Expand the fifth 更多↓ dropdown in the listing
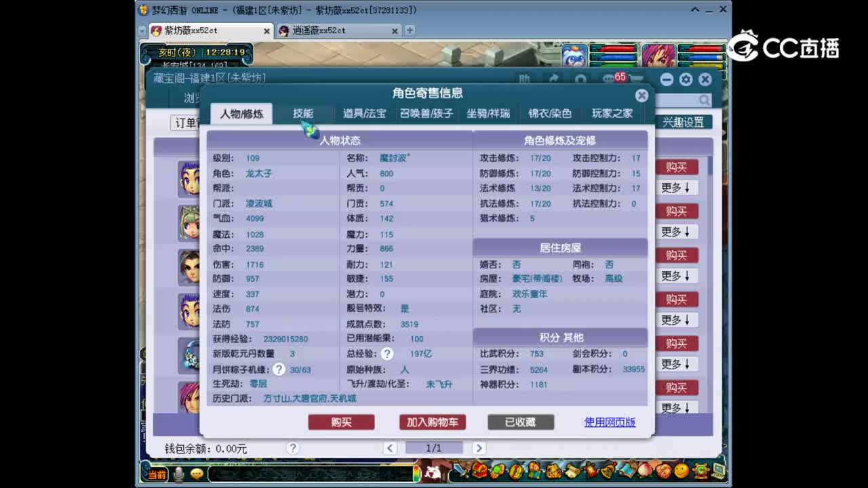 677,364
